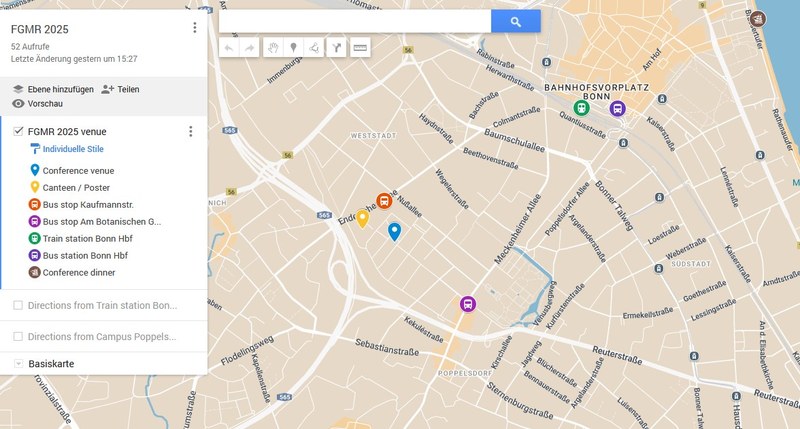
Task: Focus the map search input field
Action: (x=355, y=21)
